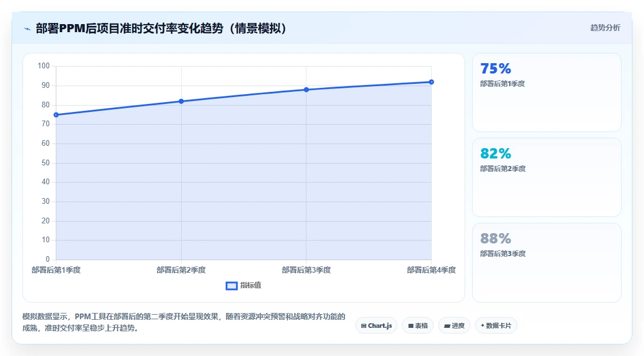644x356 pixels.
Task: Select the 部署后第1季度 data point on the line
Action: pyautogui.click(x=56, y=115)
